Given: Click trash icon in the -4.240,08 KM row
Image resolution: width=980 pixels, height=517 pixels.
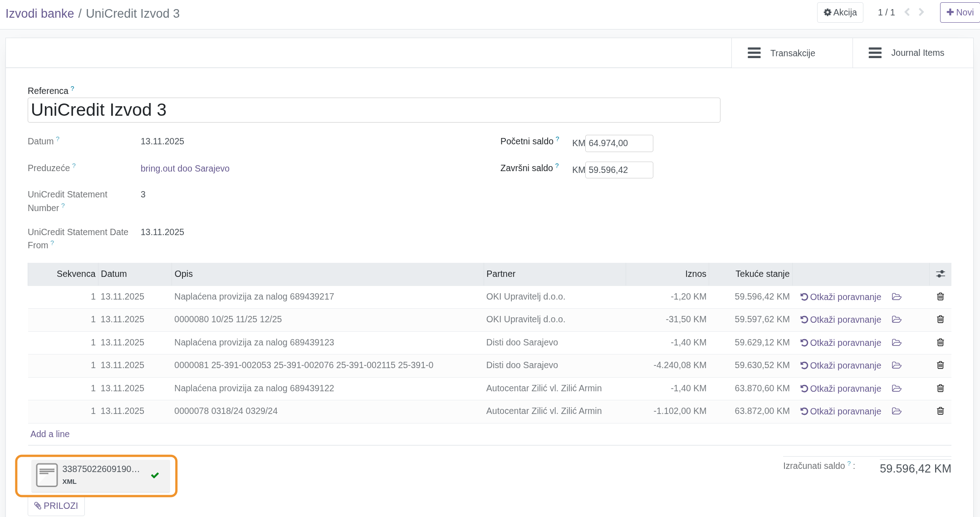Looking at the screenshot, I should 940,365.
